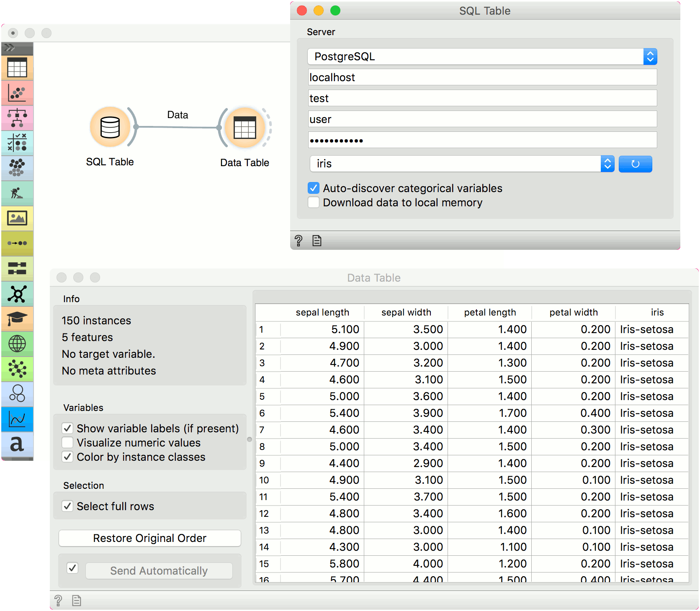The image size is (700, 611).
Task: Click 'No target variable.' info text
Action: 108,354
